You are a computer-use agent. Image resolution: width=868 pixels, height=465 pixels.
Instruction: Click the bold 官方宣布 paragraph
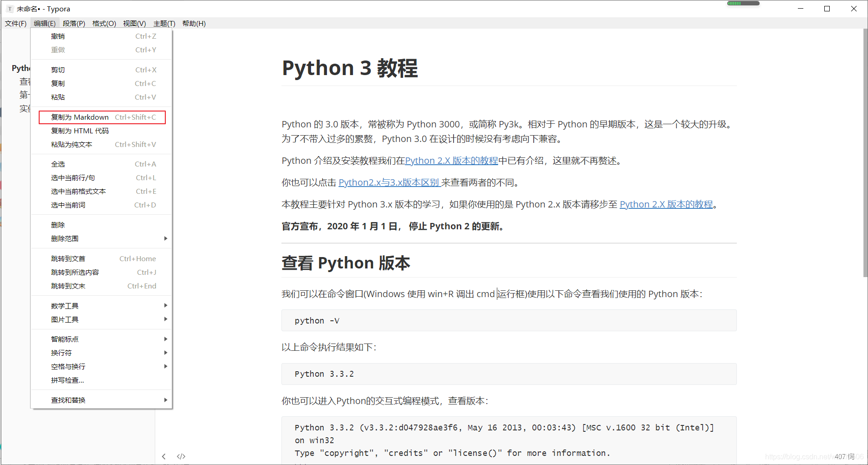pos(394,226)
